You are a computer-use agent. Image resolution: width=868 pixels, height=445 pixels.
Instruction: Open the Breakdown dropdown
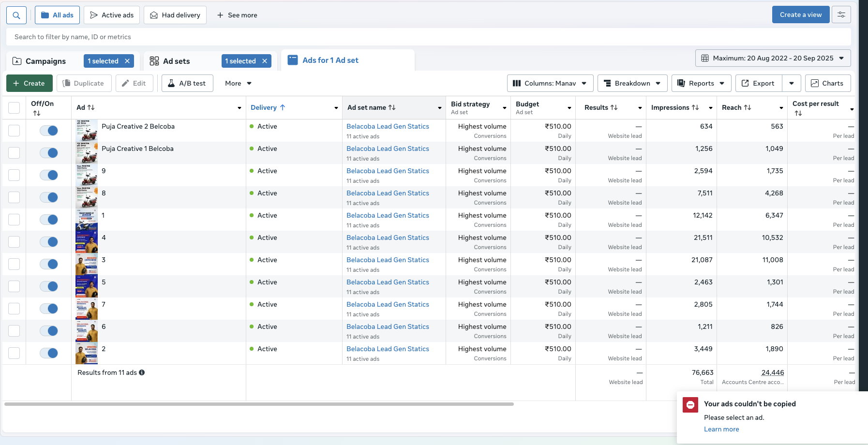pos(632,83)
